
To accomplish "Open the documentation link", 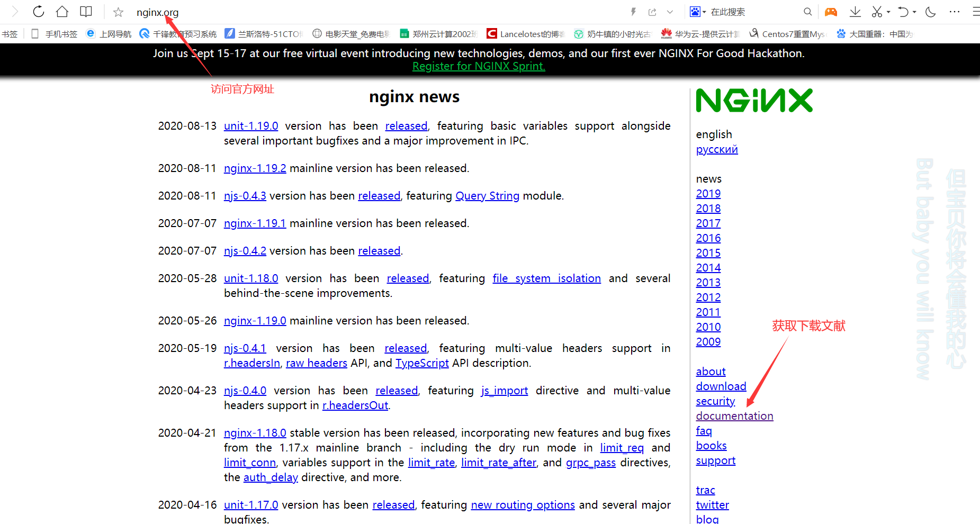I will (x=735, y=416).
